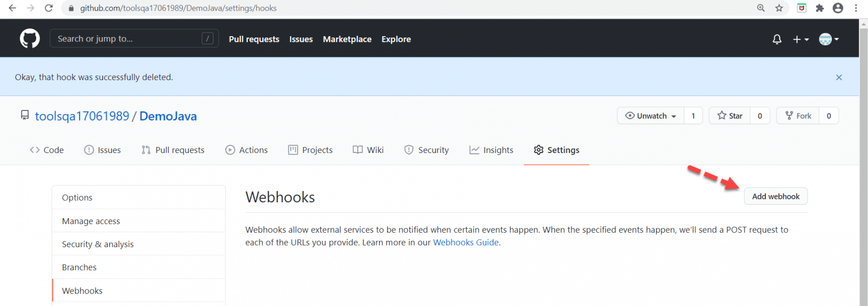Image resolution: width=868 pixels, height=306 pixels.
Task: Open the Chrome profile icon
Action: pyautogui.click(x=838, y=8)
